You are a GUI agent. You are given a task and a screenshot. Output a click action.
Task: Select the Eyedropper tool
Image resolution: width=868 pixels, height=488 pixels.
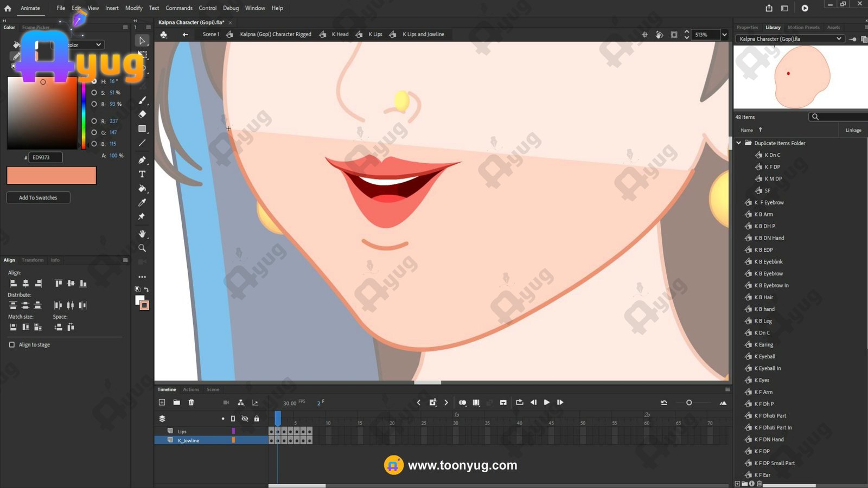(142, 202)
